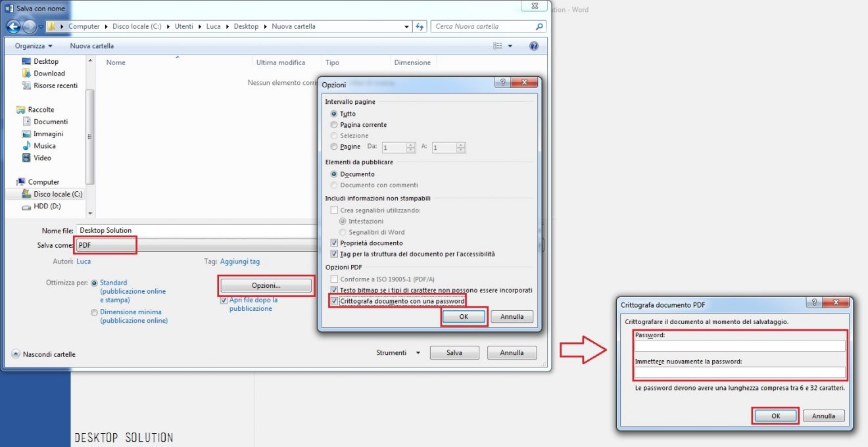
Task: Choose Dimensione minima optimization option
Action: 94,312
